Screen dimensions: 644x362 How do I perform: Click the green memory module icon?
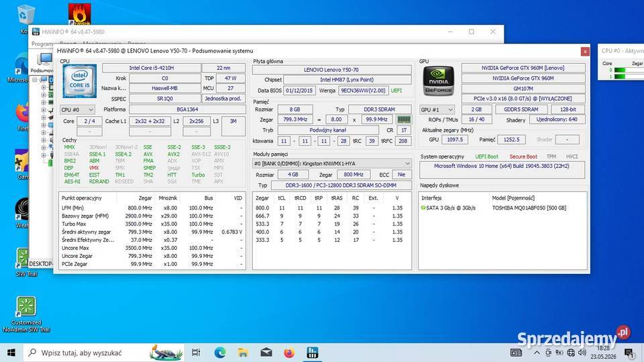click(404, 120)
